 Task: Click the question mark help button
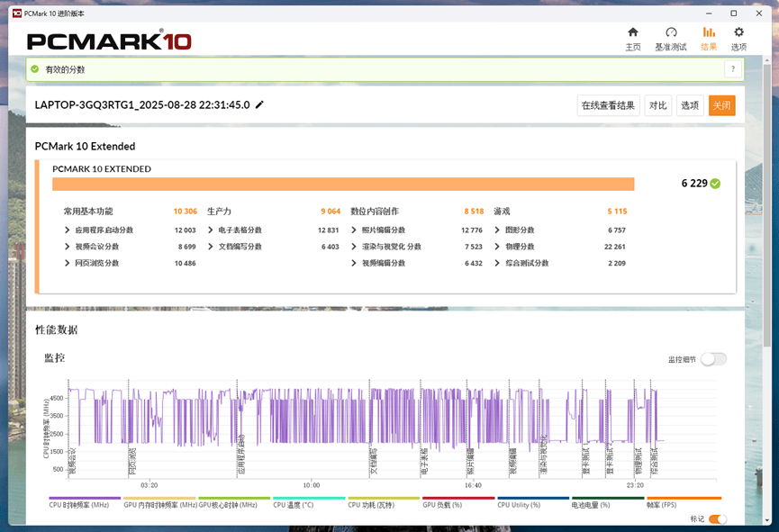(733, 69)
